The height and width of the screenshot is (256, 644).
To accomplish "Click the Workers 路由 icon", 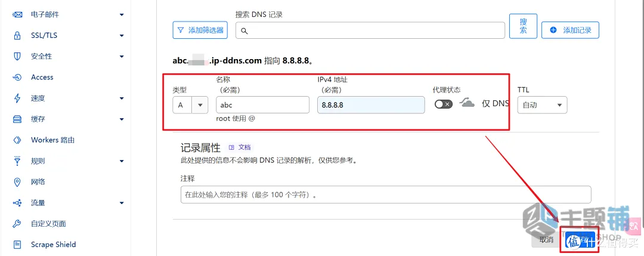I will [x=17, y=140].
